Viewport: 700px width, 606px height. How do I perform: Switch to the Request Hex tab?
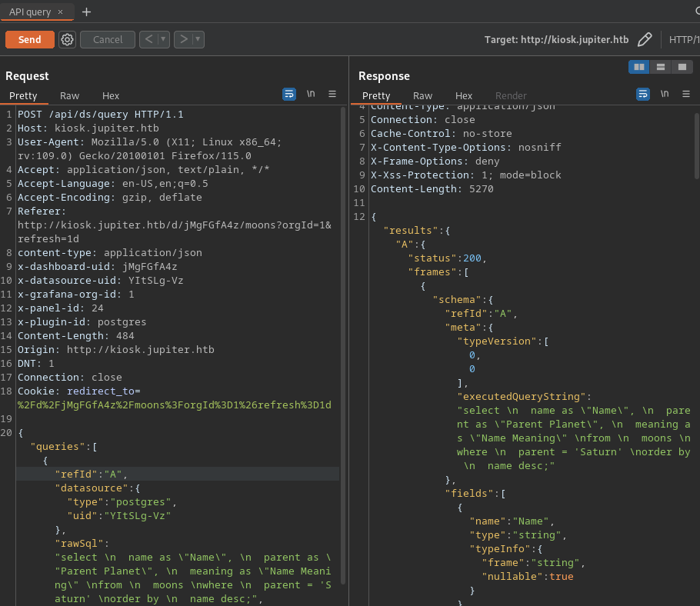[x=111, y=95]
